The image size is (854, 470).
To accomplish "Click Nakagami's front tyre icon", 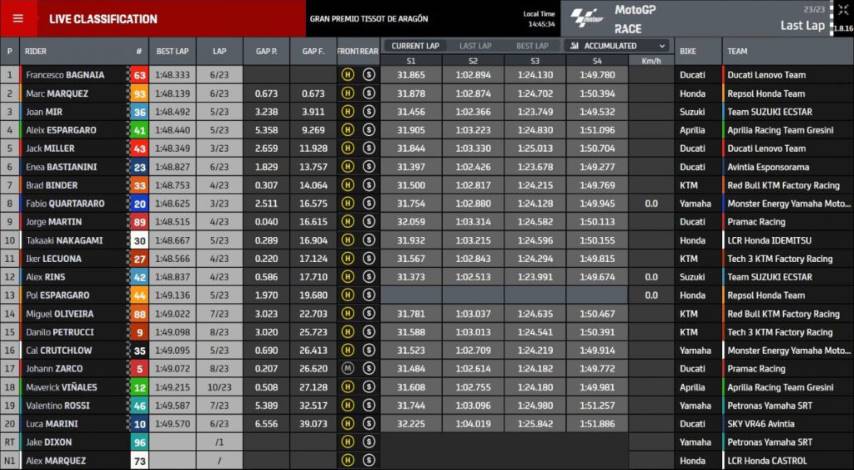I will pos(347,240).
